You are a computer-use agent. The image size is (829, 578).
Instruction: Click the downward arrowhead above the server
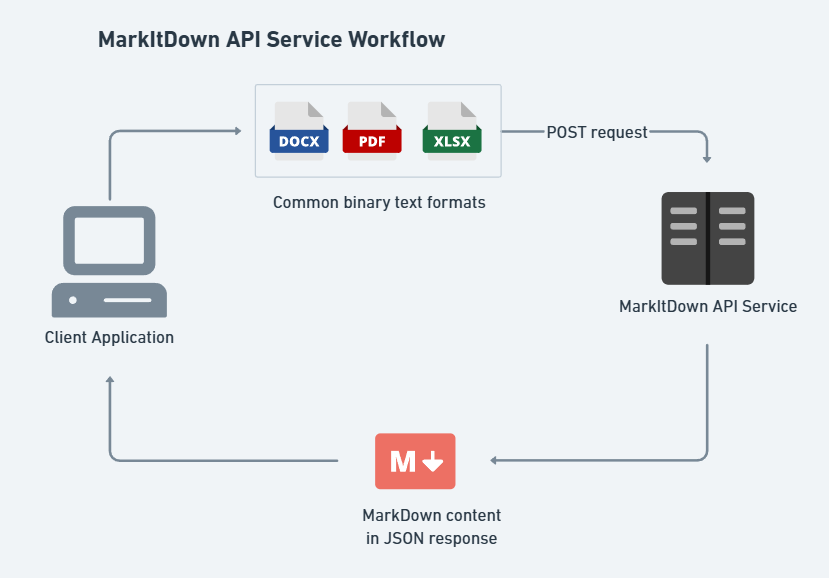click(x=708, y=158)
